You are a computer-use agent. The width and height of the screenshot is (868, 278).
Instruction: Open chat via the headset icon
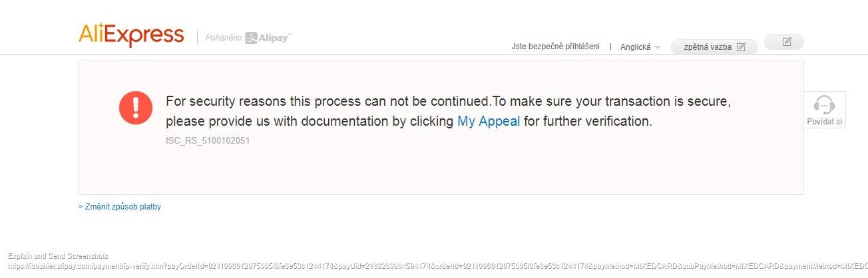[825, 105]
